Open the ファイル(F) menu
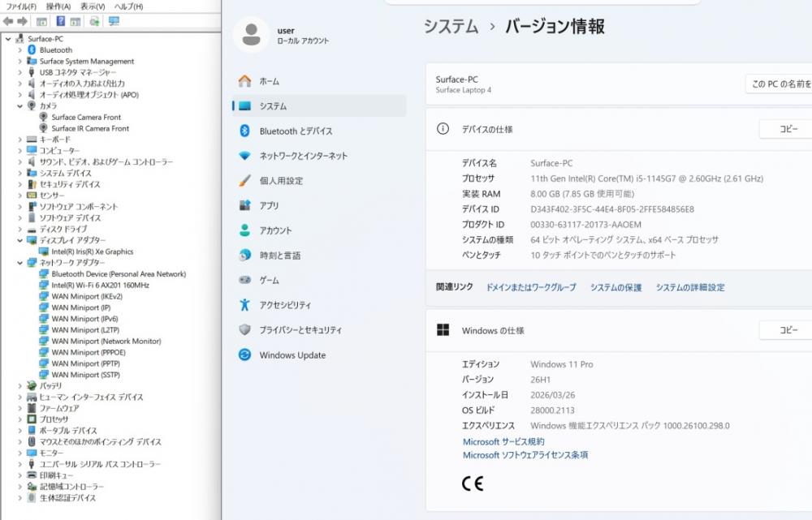Image resolution: width=812 pixels, height=520 pixels. (x=21, y=6)
